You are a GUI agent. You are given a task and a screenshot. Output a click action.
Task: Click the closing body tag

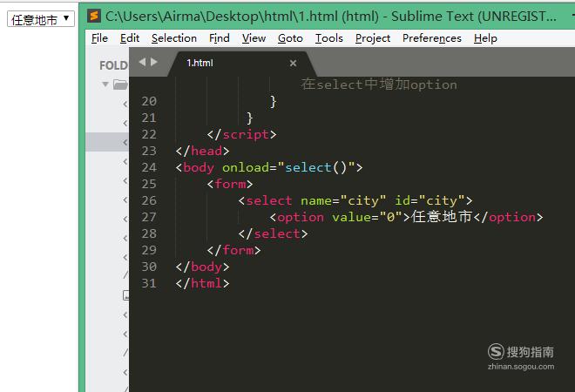pos(202,267)
